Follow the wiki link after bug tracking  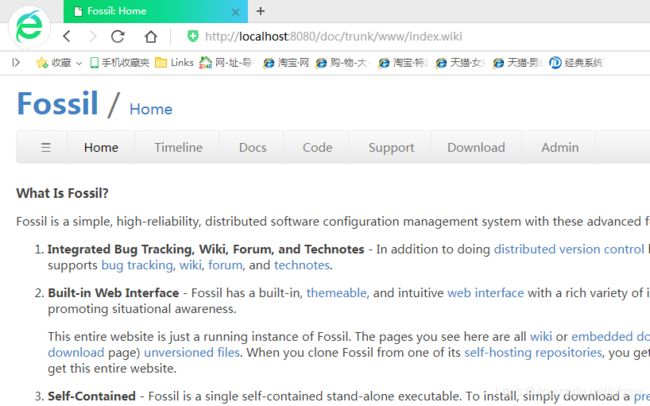190,265
